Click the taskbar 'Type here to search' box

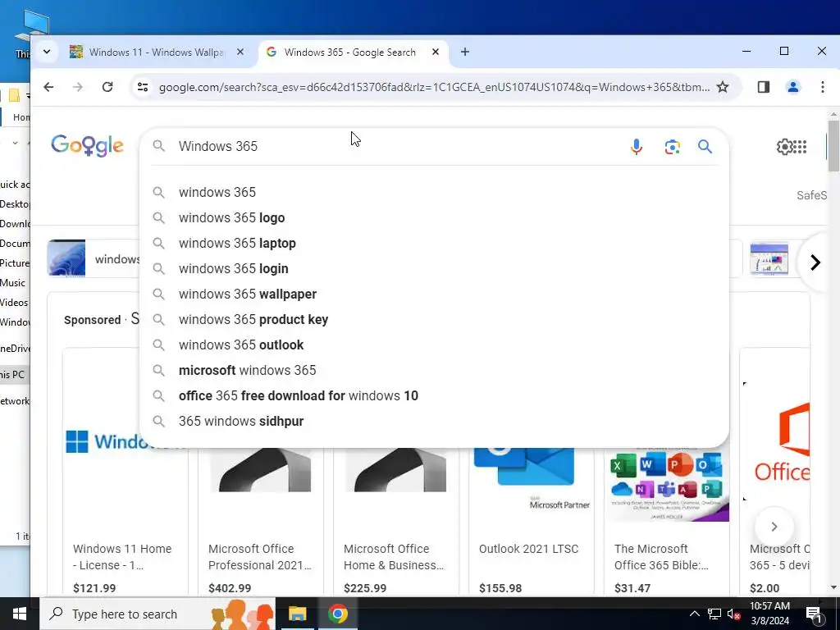[157, 614]
